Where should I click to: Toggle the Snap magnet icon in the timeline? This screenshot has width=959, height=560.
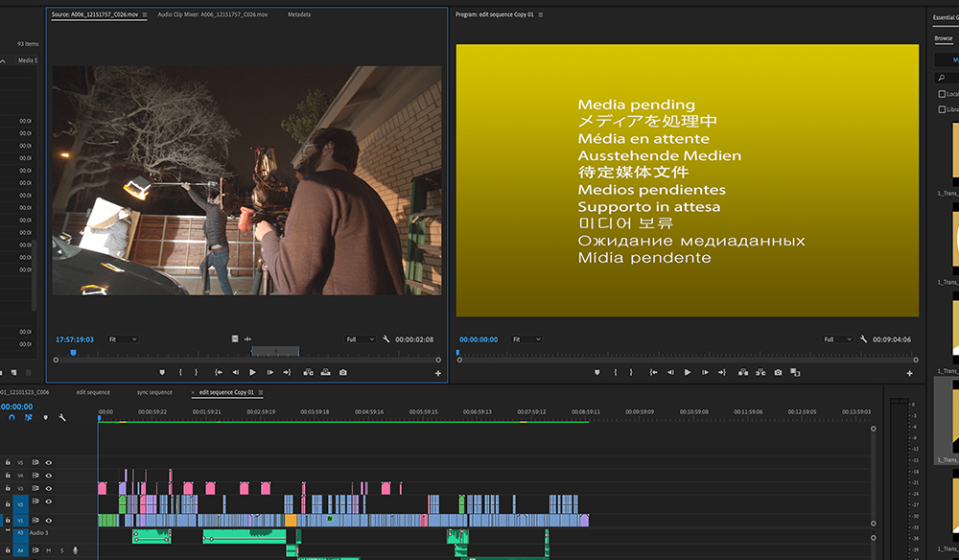click(11, 418)
